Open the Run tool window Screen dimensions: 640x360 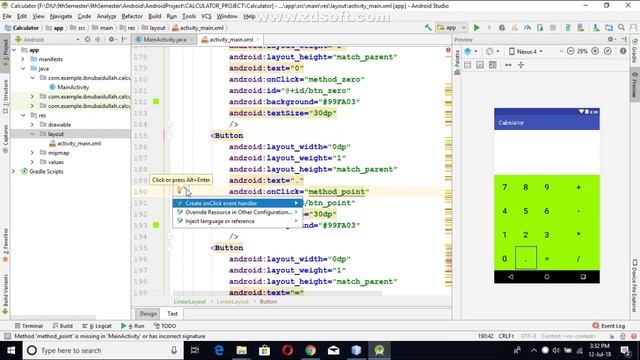tap(133, 326)
